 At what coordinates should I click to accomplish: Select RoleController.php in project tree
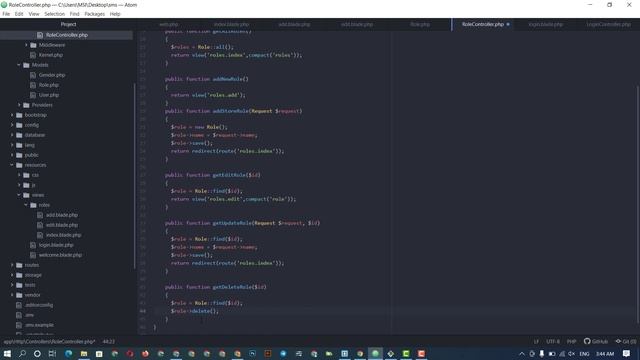pos(67,35)
